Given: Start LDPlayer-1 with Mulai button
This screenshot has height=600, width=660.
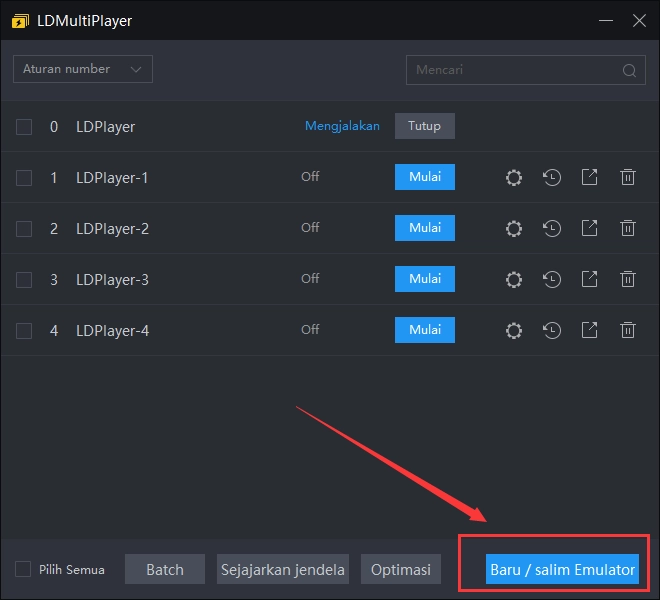Looking at the screenshot, I should tap(425, 177).
